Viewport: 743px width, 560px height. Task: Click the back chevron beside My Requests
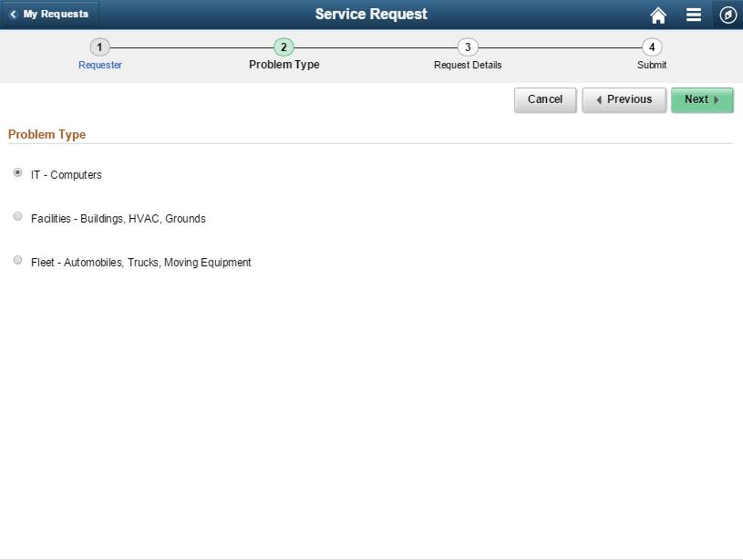point(12,14)
